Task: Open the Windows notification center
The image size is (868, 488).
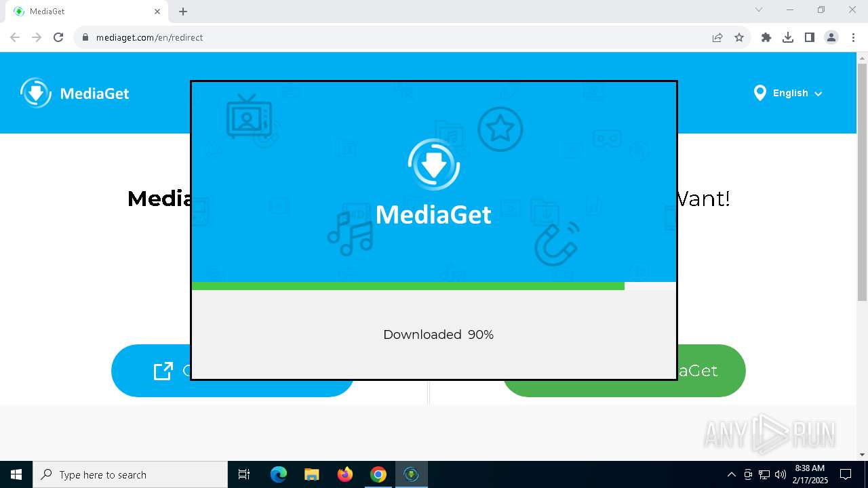Action: (846, 474)
